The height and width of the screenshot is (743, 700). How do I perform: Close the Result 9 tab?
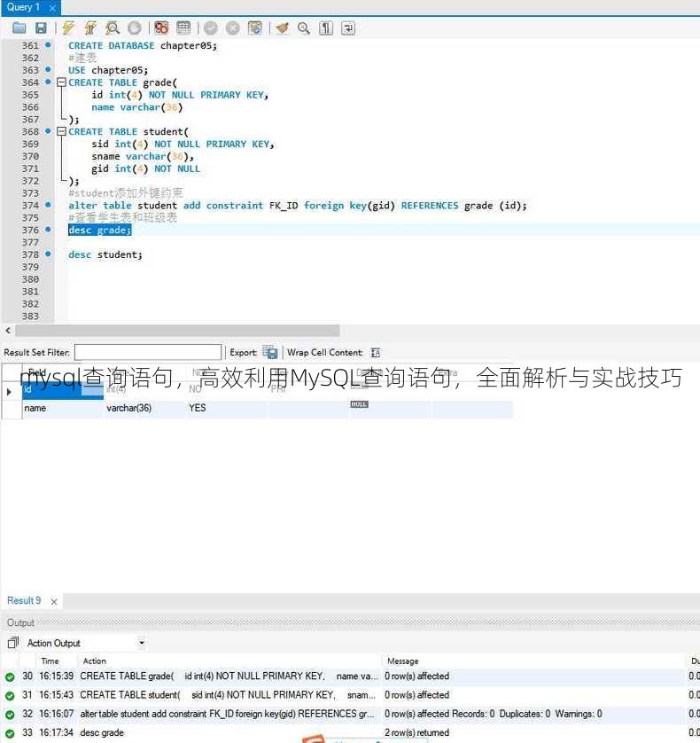point(54,601)
